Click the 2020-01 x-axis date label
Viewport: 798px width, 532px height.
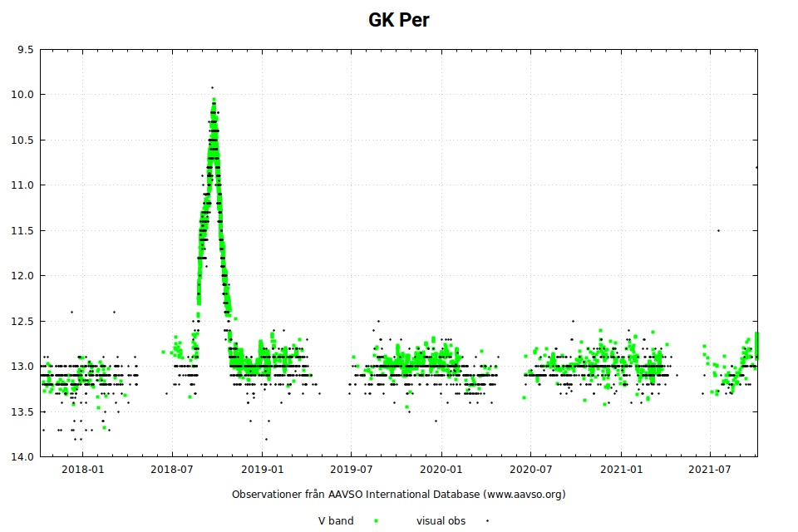click(441, 470)
